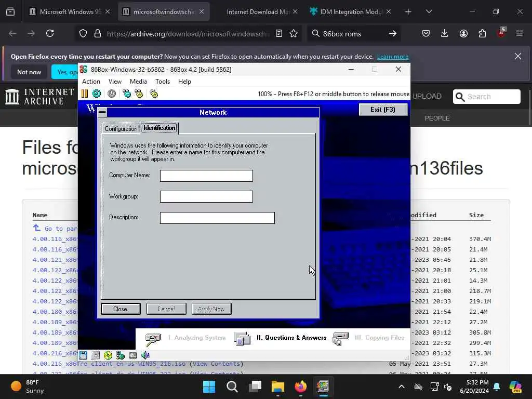Click the ACPI shutdown power icon

tap(112, 94)
